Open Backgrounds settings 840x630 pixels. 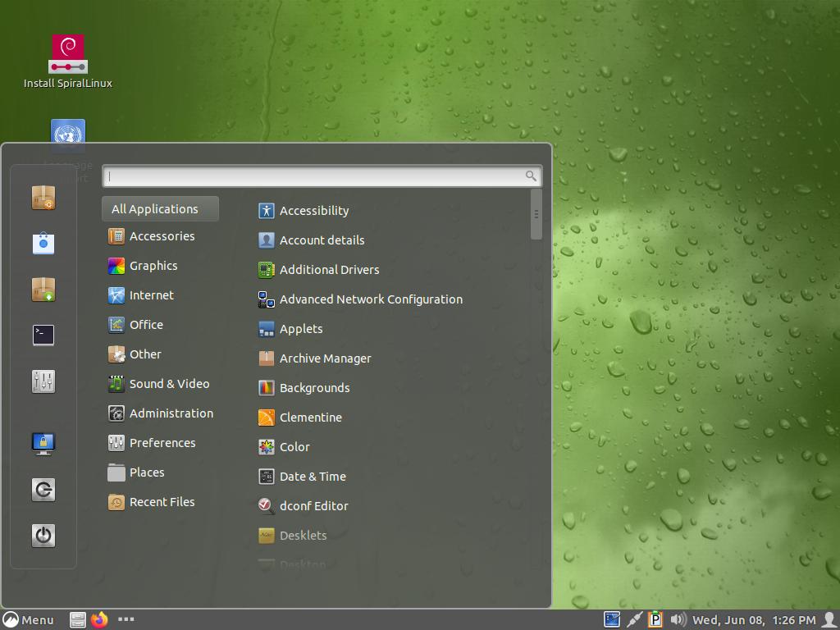(x=304, y=388)
